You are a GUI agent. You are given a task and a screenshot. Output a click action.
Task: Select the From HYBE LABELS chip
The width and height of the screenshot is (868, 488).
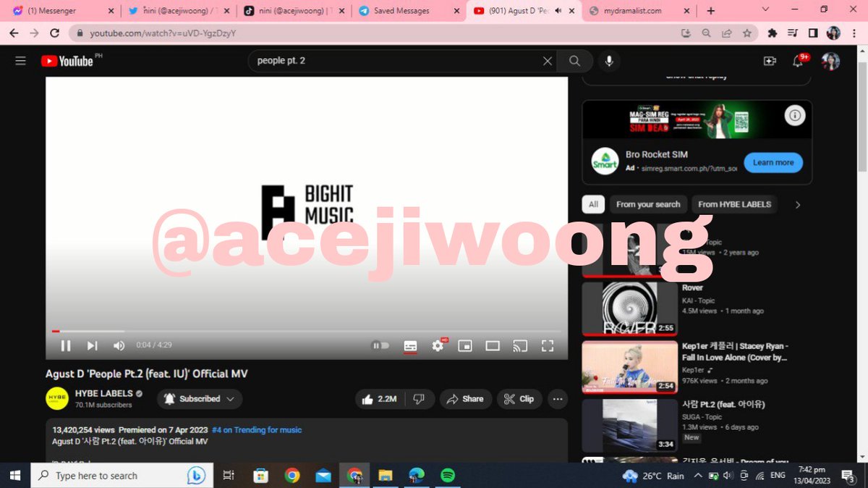734,205
